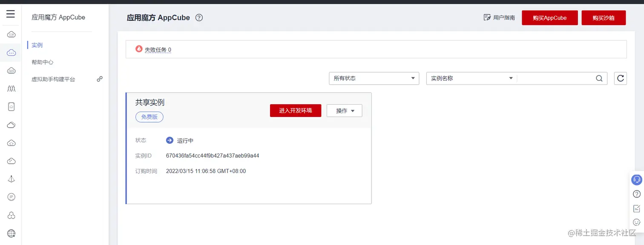Screen dimensions: 644x245
Task: Click the 失败任务 0 link
Action: [x=158, y=50]
